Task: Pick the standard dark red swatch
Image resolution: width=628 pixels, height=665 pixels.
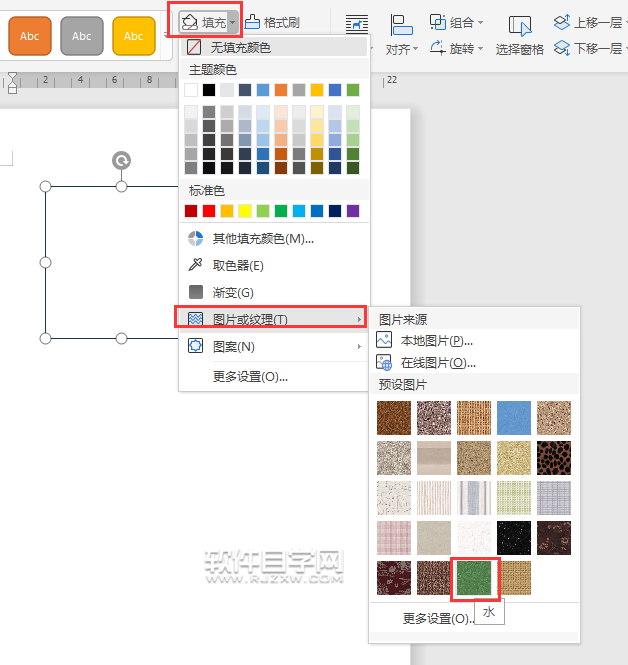Action: (x=191, y=211)
